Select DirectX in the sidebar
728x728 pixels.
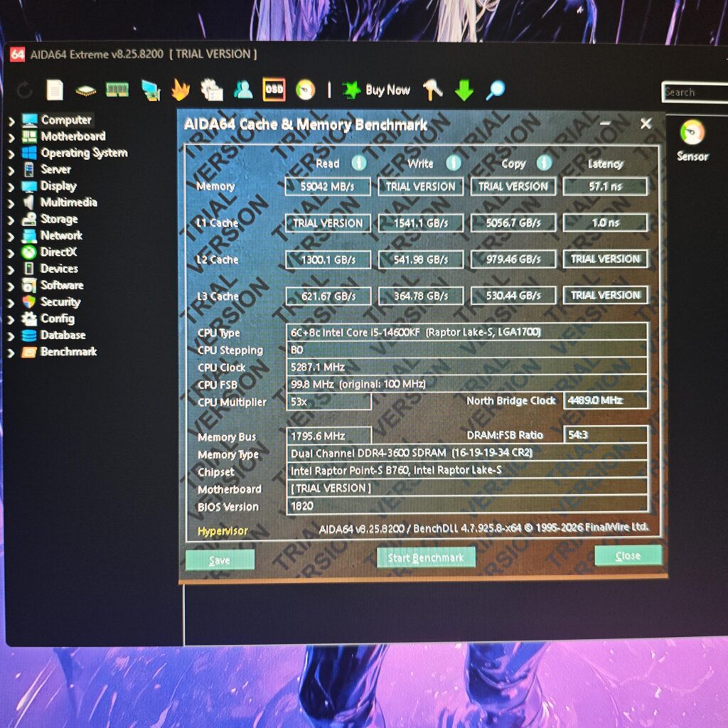[58, 252]
